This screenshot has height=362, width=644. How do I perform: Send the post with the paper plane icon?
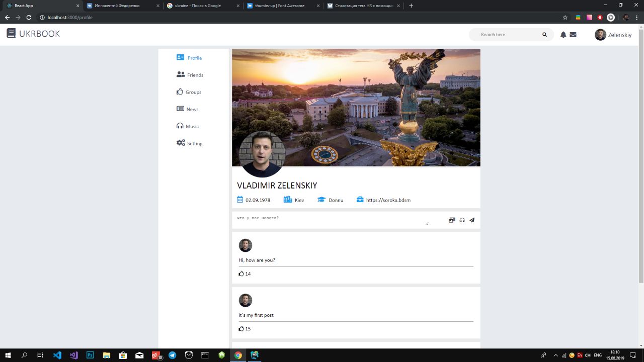[x=472, y=220]
